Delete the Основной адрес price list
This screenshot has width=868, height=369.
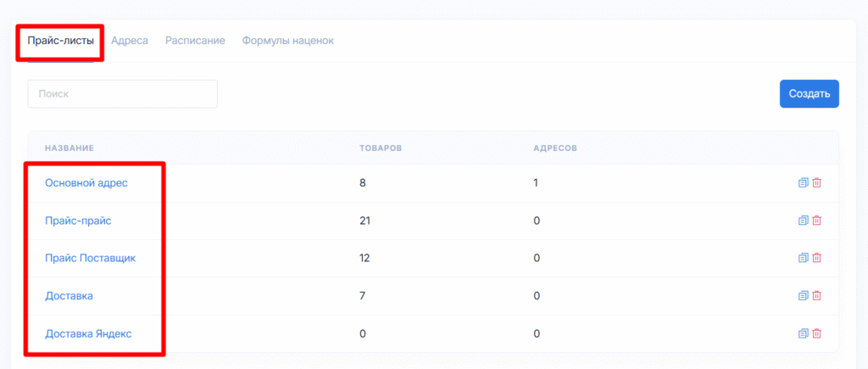point(817,182)
